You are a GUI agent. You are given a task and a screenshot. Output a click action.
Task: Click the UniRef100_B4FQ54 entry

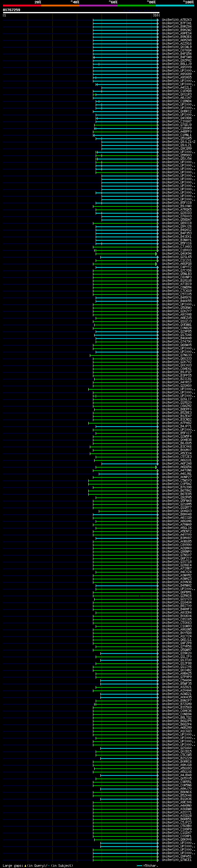pos(176,54)
